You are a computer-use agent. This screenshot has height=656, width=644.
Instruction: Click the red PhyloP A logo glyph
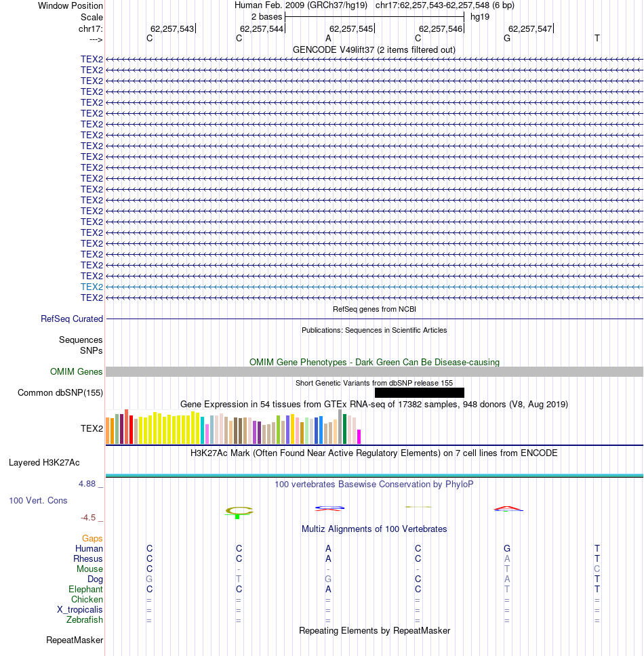508,508
